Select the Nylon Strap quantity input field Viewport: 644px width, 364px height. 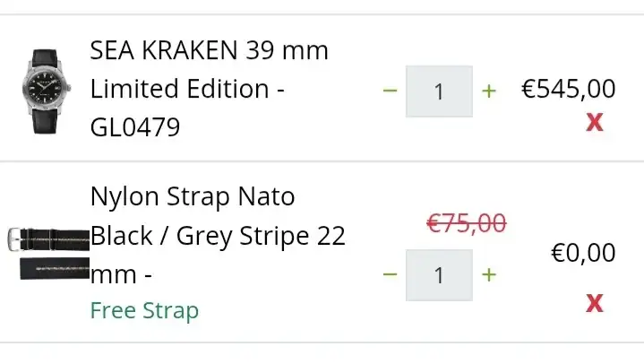click(439, 274)
